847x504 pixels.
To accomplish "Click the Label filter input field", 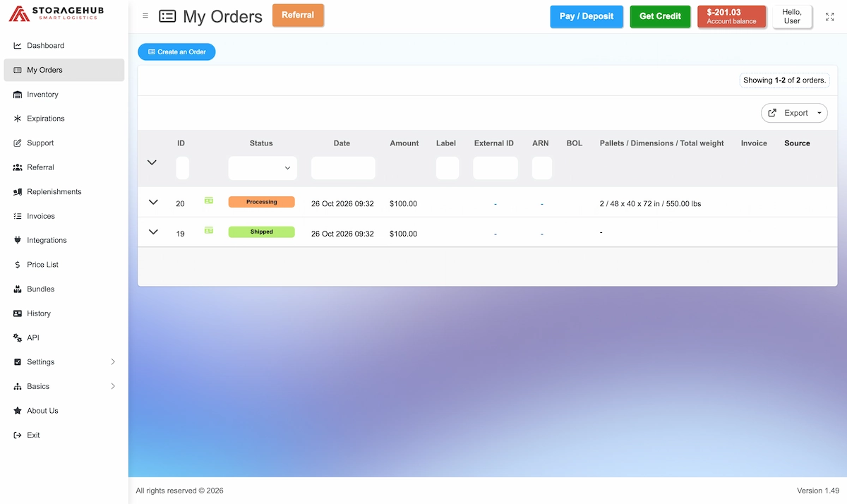I will [447, 168].
